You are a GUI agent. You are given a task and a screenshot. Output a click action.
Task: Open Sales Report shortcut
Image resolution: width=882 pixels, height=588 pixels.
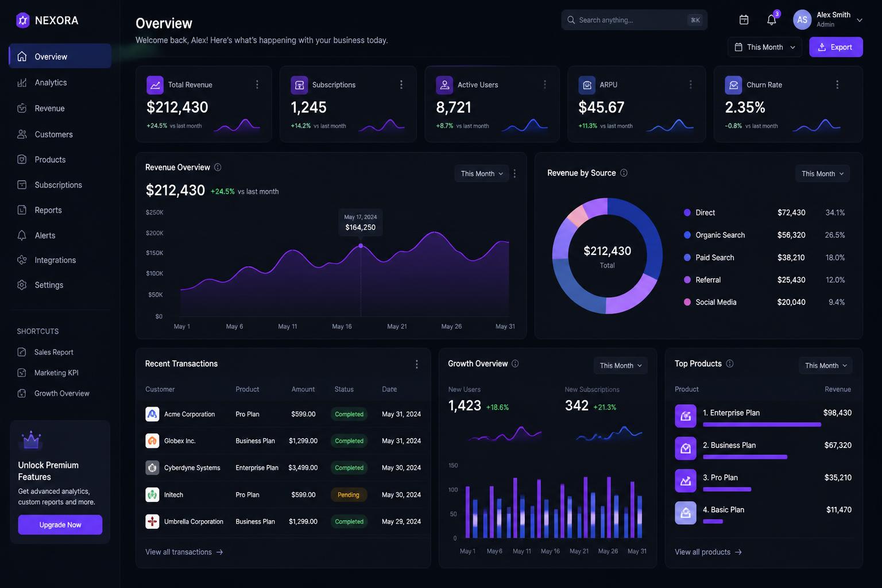pos(53,352)
